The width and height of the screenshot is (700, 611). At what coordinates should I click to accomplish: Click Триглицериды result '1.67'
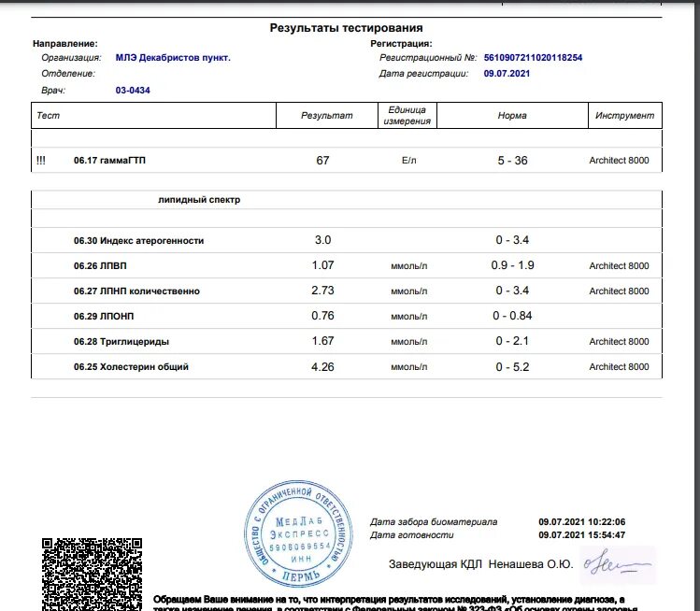point(322,341)
